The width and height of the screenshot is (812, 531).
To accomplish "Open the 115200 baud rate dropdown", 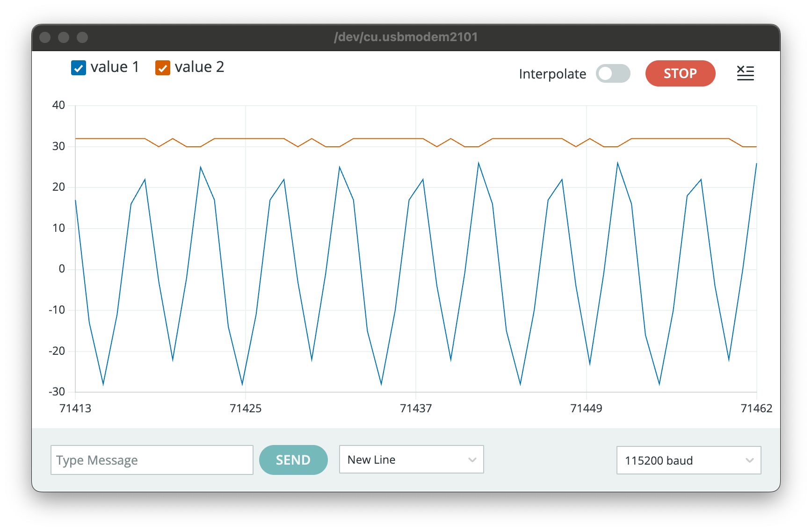I will tap(688, 460).
